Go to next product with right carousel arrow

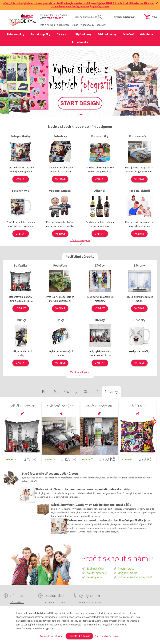coord(154,421)
